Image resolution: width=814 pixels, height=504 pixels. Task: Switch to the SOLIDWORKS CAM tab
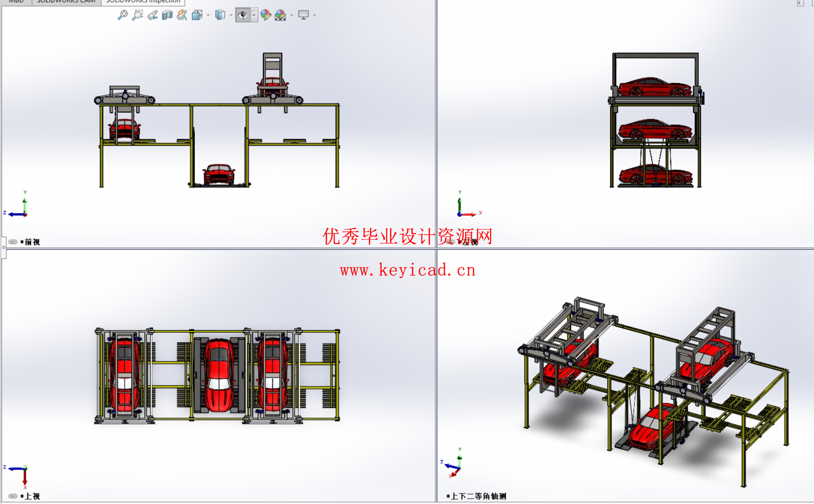pos(66,2)
